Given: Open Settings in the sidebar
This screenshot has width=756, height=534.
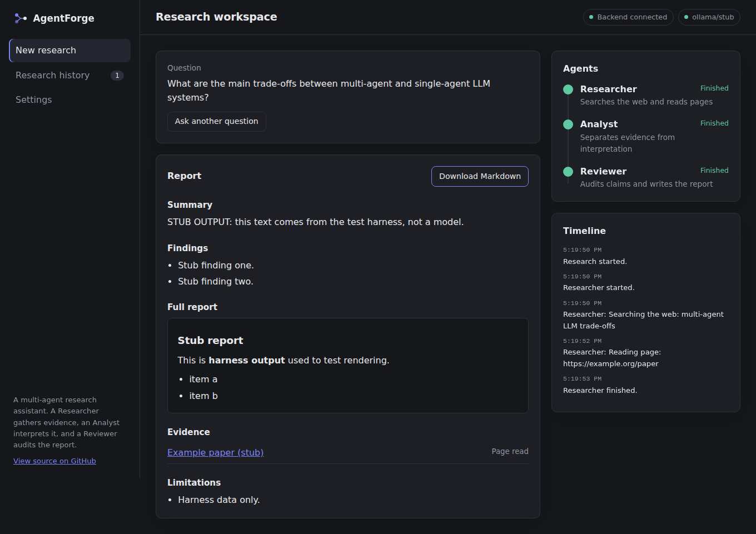Looking at the screenshot, I should tap(70, 100).
